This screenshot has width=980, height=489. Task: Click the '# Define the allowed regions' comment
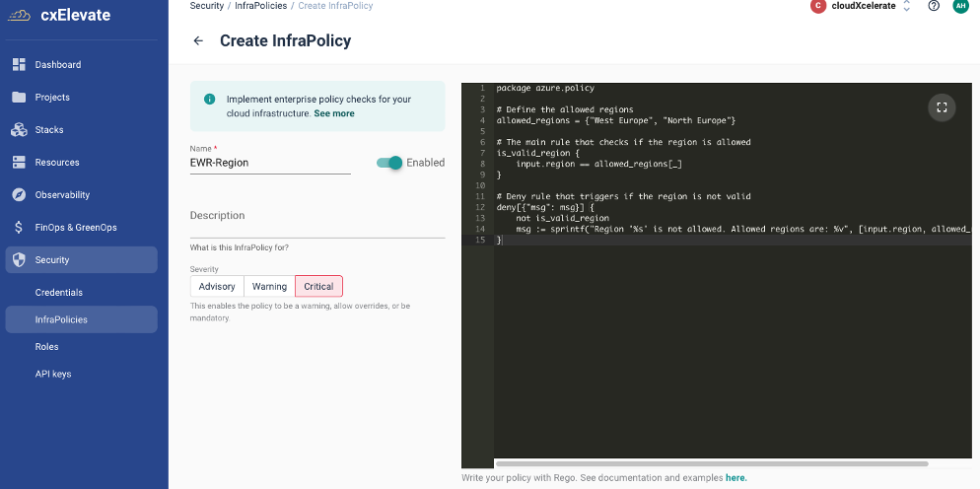point(565,109)
